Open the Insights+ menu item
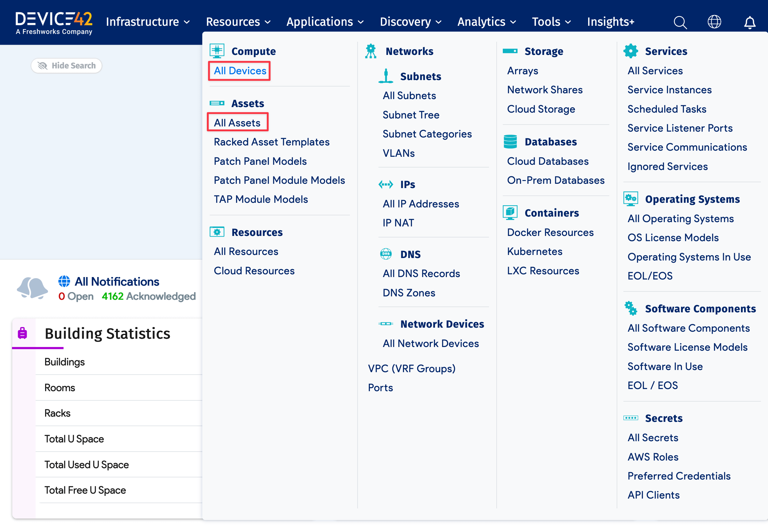 [610, 22]
